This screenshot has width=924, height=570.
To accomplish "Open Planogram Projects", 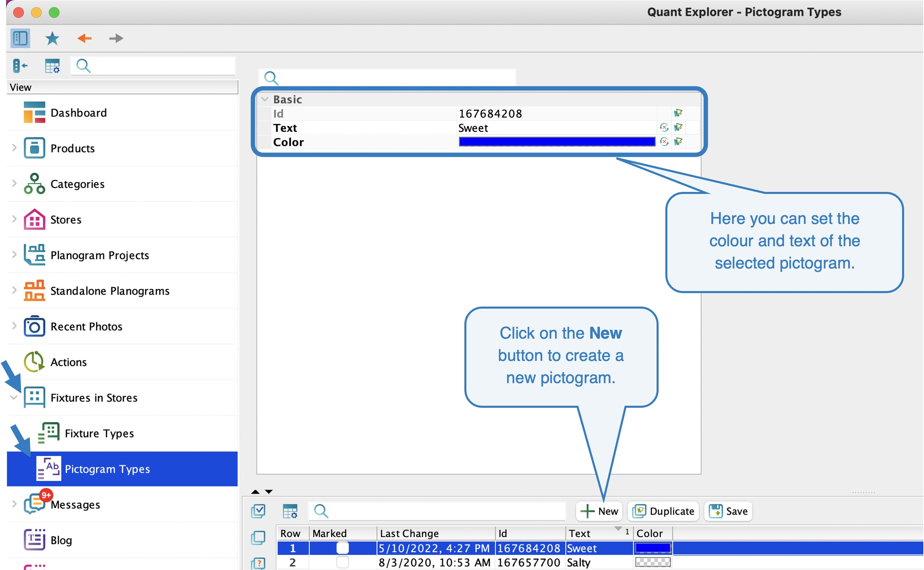I will 122,255.
